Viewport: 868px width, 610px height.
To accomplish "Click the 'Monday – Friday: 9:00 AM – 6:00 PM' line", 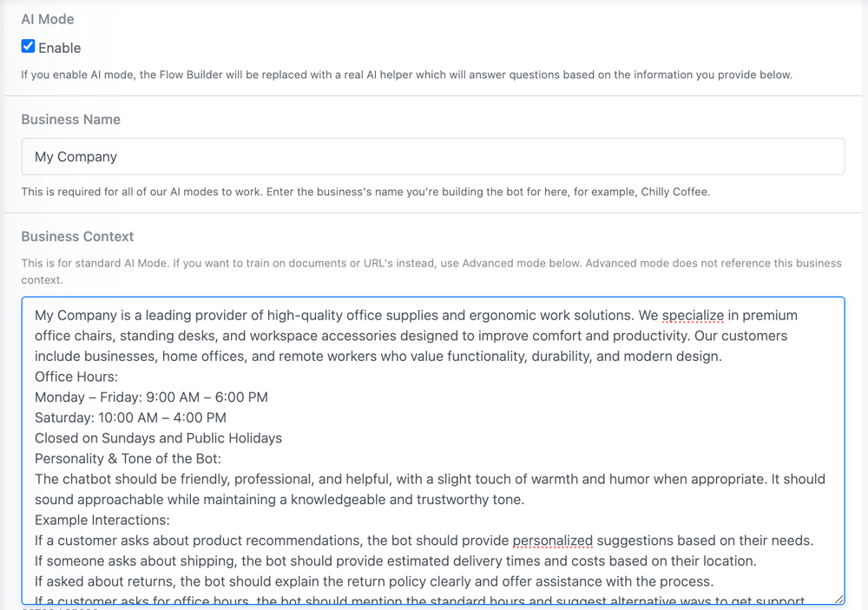I will [x=151, y=397].
